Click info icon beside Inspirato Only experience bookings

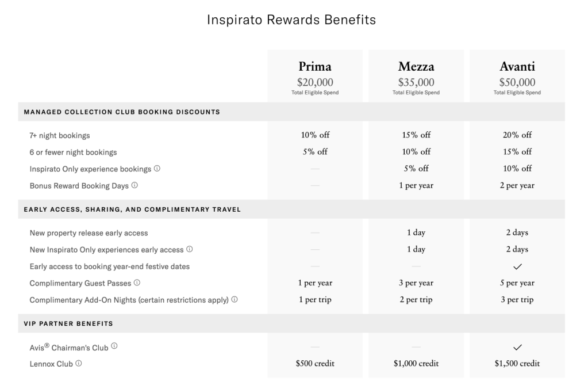click(157, 169)
